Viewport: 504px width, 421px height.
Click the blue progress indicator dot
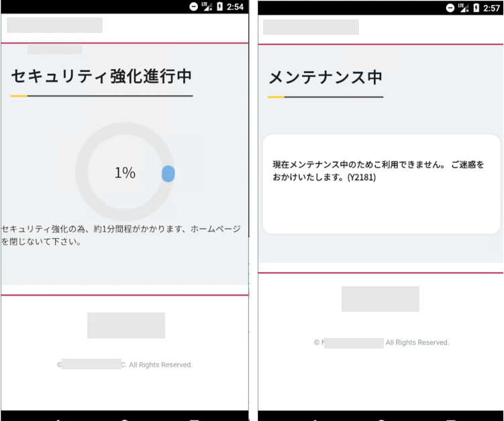click(x=168, y=174)
